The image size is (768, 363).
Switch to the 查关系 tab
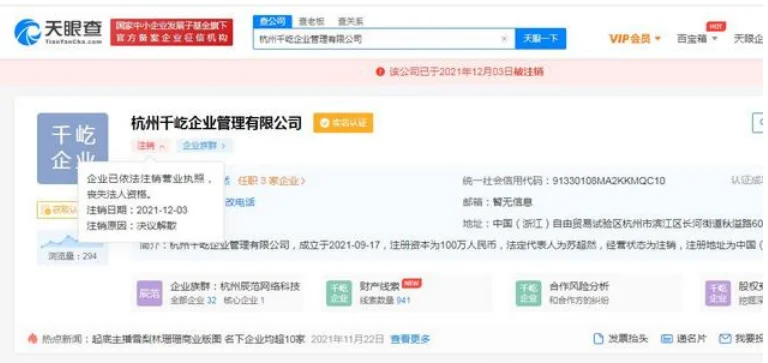click(351, 22)
